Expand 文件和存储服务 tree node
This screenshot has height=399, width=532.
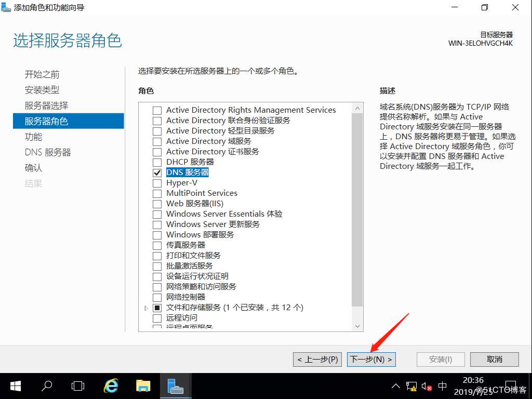146,308
